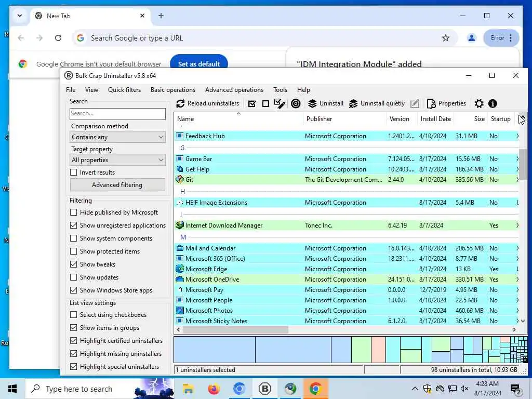
Task: Click Chrome's profile avatar icon
Action: [472, 38]
